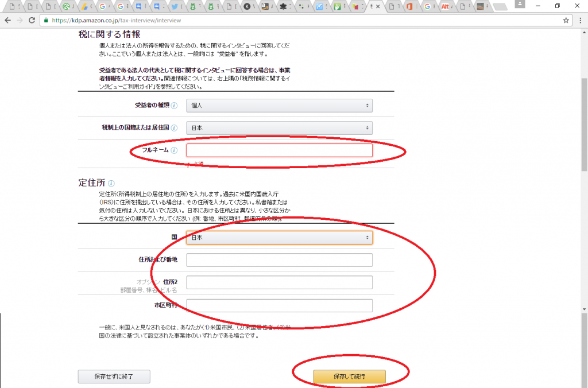Reload the current page
Screen dimensions: 588x388
(32, 20)
